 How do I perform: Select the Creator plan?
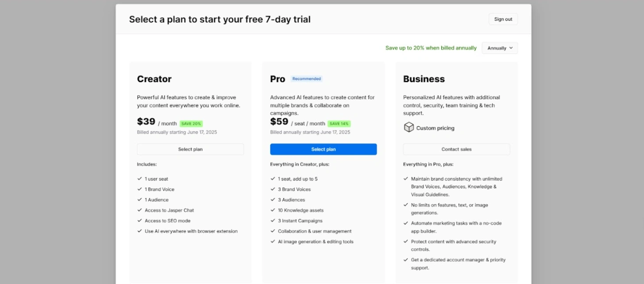190,149
